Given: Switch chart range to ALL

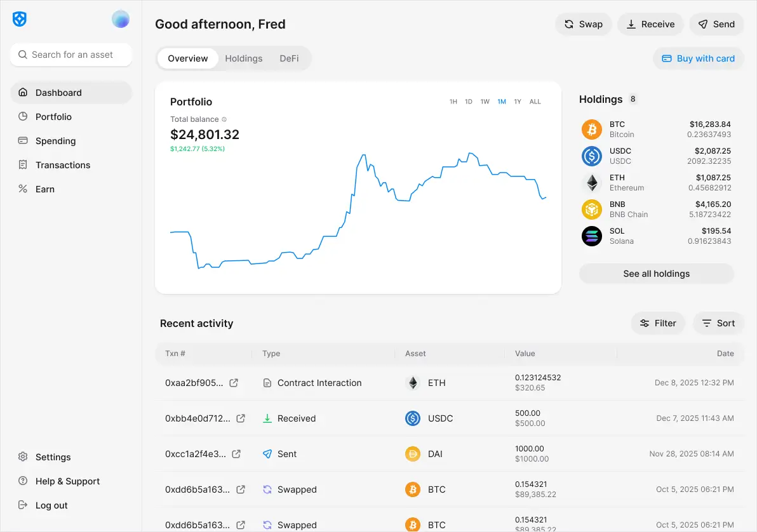Looking at the screenshot, I should tap(535, 101).
